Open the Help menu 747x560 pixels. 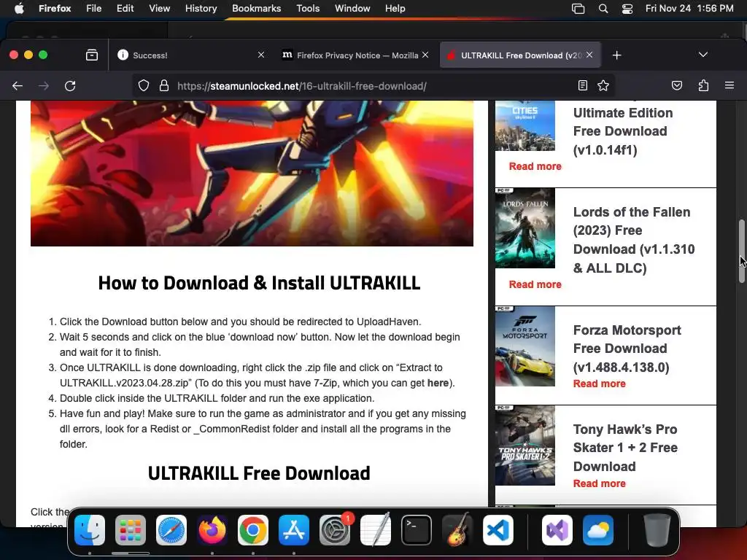395,9
